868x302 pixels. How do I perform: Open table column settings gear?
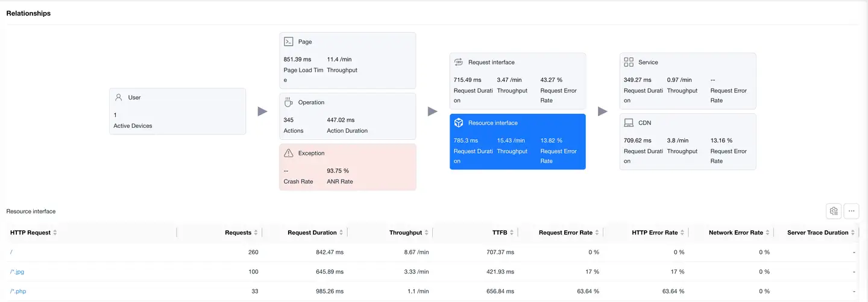tap(834, 211)
